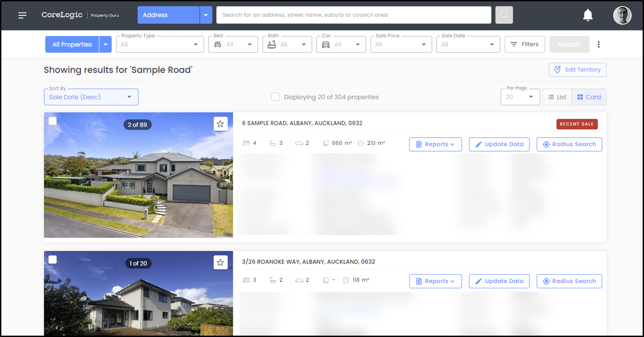Click the magnifier search button in header

[x=504, y=15]
